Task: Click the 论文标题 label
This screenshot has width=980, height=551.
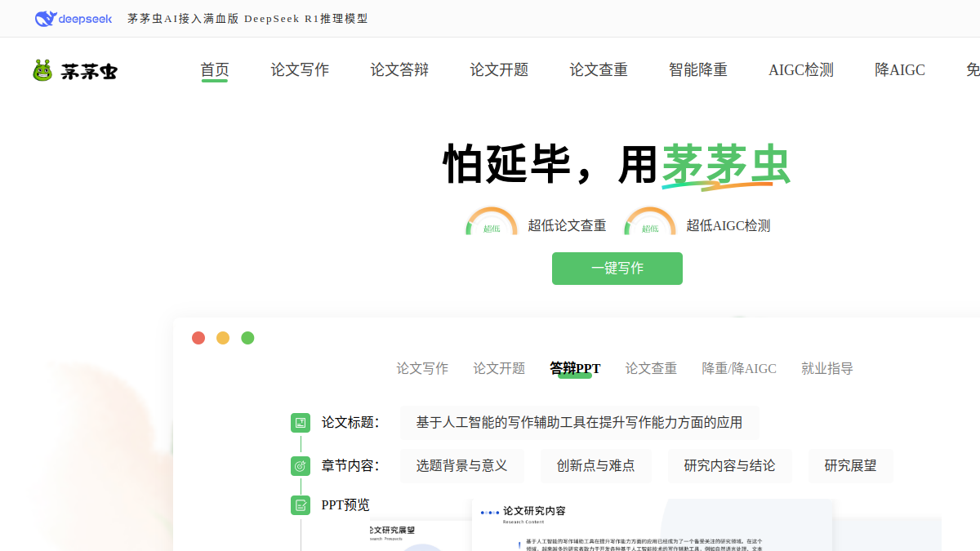Action: click(x=350, y=423)
